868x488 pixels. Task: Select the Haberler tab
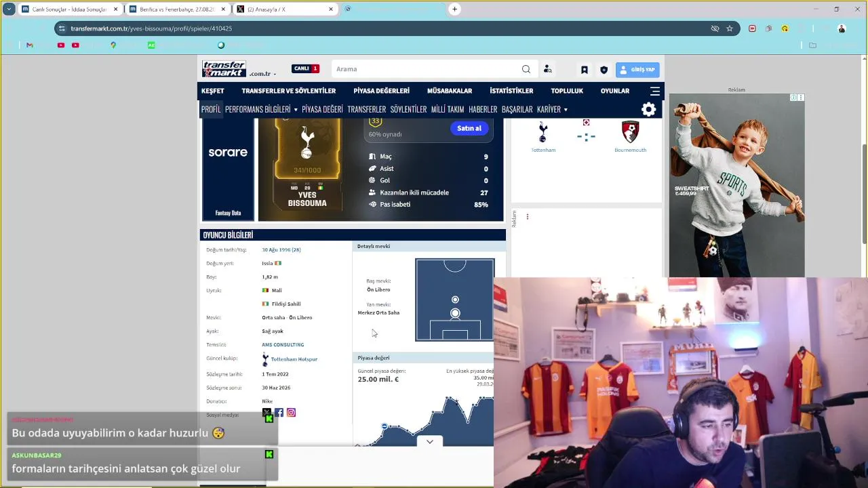pos(483,109)
